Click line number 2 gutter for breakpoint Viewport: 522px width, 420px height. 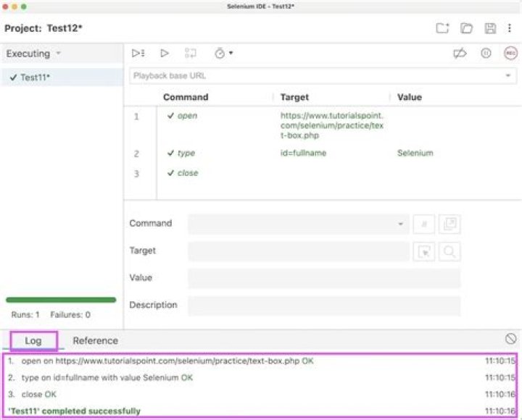(x=136, y=154)
